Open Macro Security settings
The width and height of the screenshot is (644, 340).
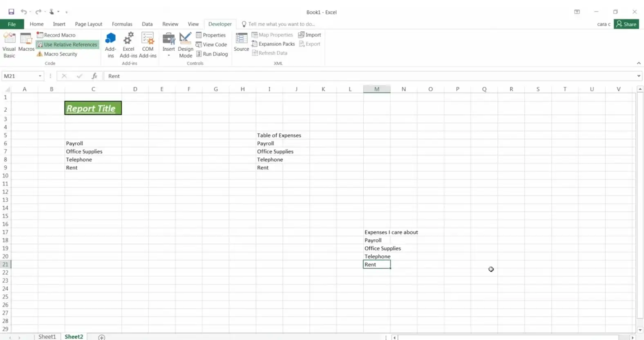(x=57, y=54)
